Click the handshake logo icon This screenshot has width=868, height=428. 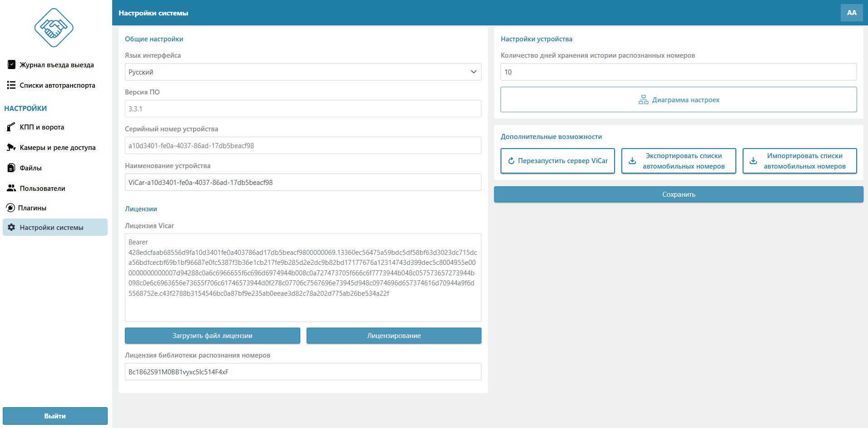point(54,28)
